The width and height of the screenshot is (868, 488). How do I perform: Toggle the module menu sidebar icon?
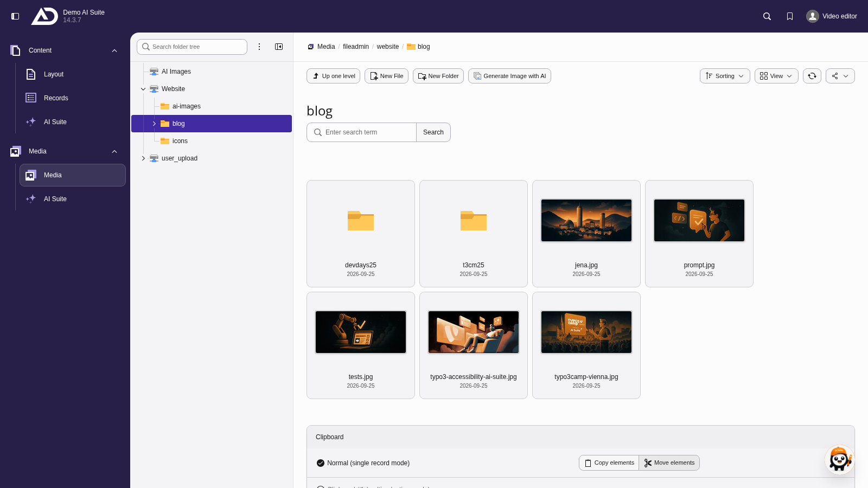15,16
